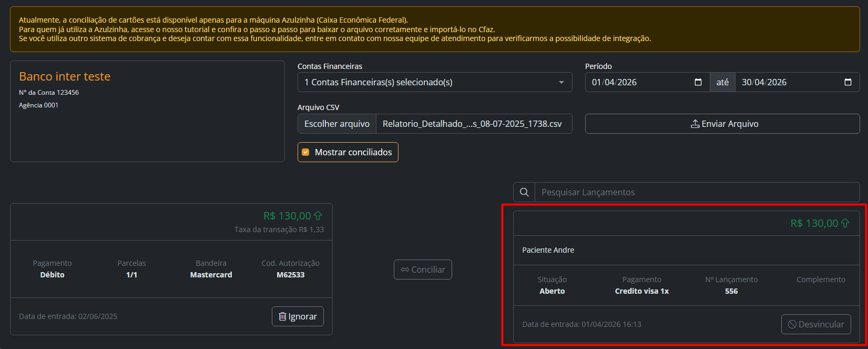Toggle the Mostrar conciliados checkbox
The width and height of the screenshot is (868, 349).
pos(305,152)
